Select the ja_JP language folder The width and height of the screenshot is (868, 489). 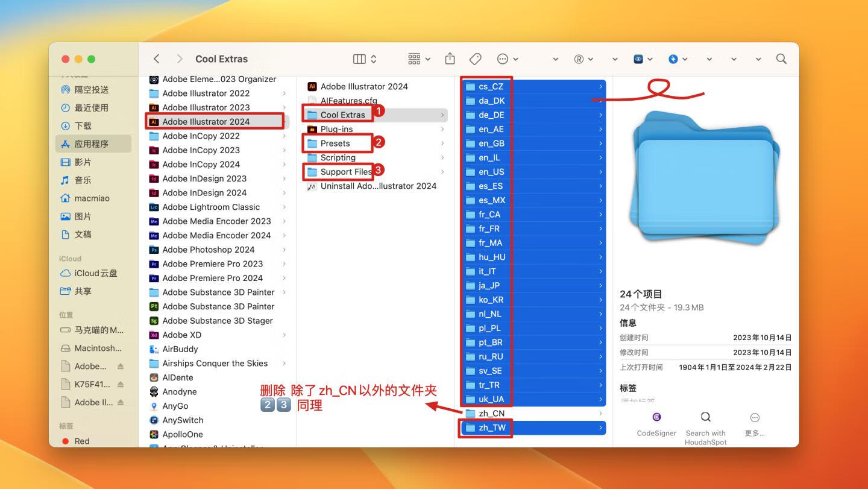pyautogui.click(x=533, y=285)
